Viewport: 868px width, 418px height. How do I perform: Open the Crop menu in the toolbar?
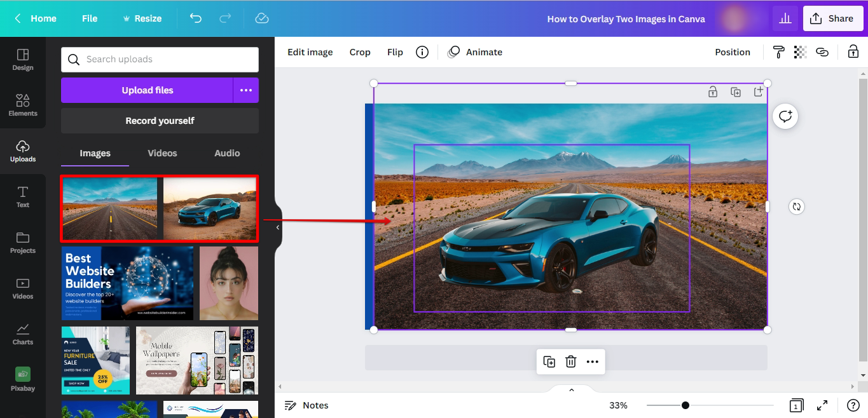click(360, 51)
